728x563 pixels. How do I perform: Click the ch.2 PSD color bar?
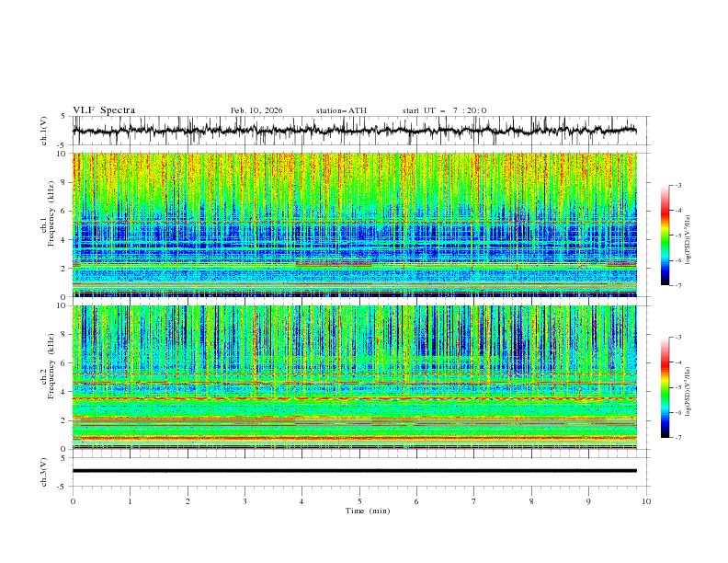point(665,387)
